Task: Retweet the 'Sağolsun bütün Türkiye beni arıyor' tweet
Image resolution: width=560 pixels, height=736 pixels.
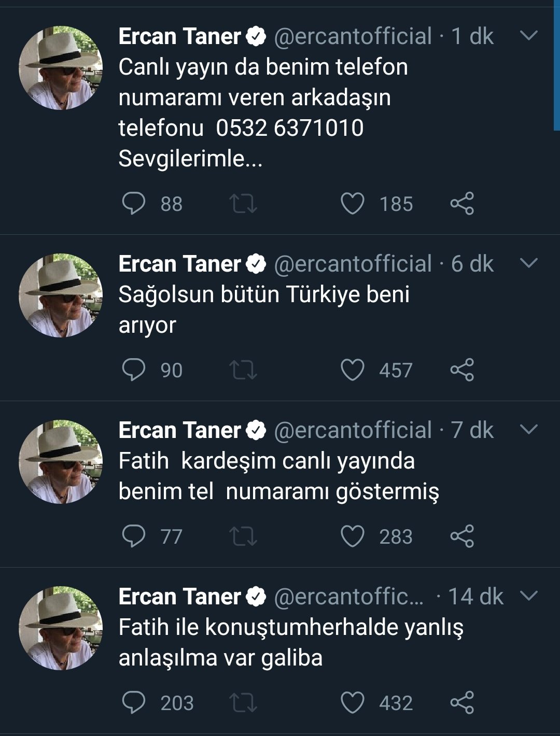Action: click(243, 370)
